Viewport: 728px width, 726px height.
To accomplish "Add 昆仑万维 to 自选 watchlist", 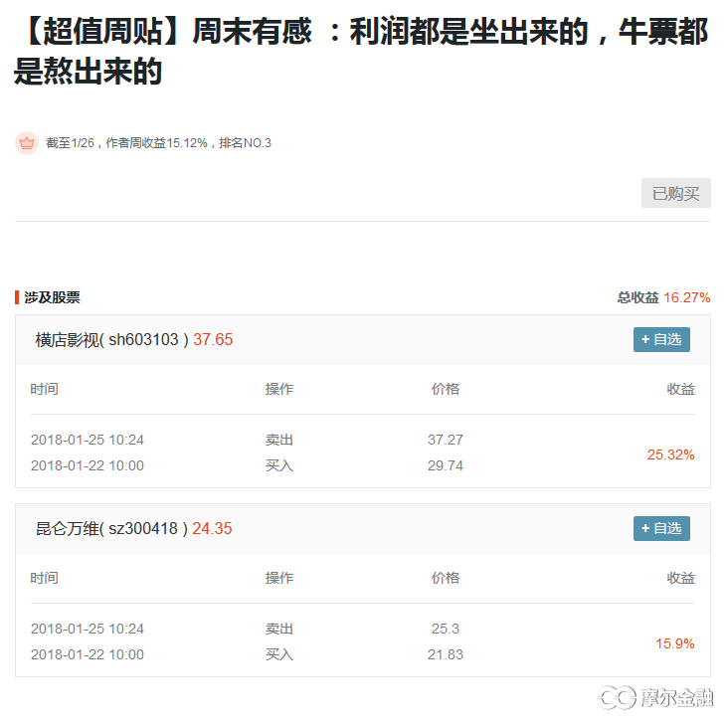I will coord(661,528).
